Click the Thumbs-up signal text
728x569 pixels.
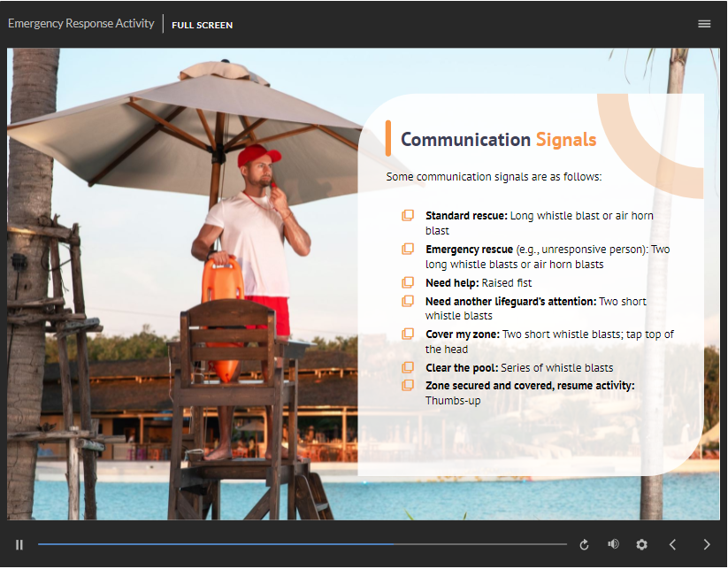pos(453,401)
